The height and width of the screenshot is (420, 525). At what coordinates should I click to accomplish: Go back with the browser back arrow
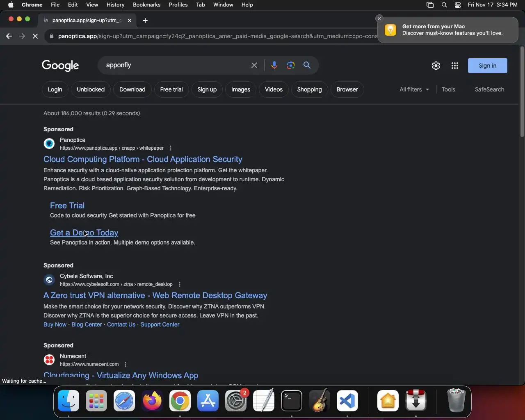[x=9, y=36]
